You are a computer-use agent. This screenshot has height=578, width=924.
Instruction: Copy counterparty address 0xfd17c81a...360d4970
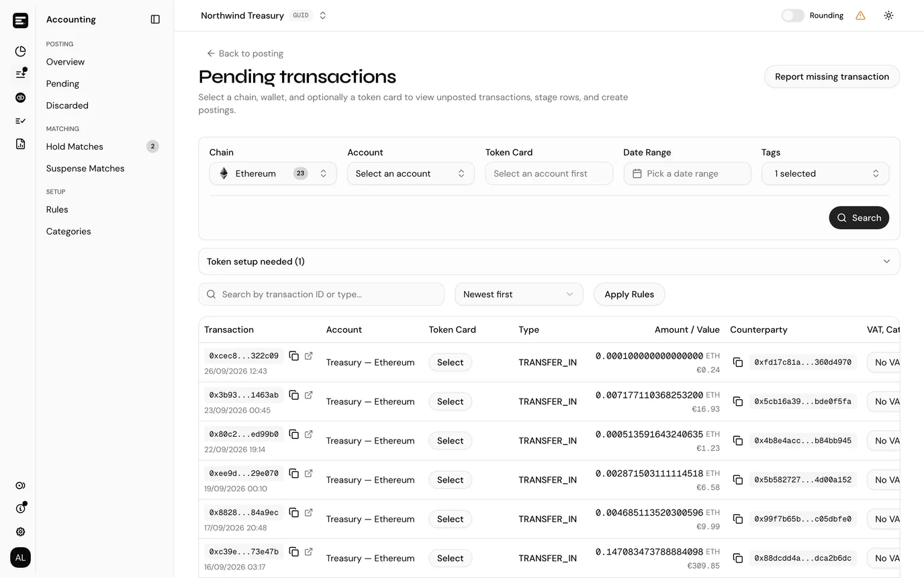click(737, 362)
